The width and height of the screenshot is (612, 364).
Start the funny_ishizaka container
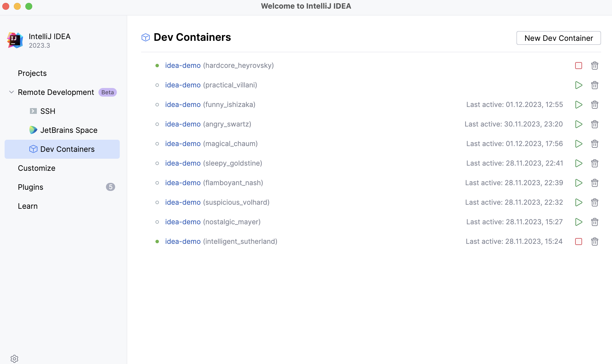click(x=579, y=105)
